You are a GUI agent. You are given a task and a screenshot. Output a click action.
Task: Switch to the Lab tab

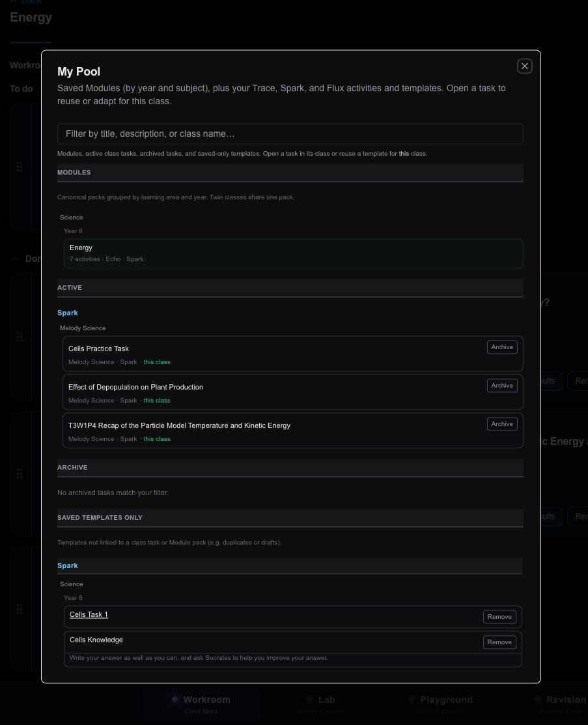click(321, 704)
